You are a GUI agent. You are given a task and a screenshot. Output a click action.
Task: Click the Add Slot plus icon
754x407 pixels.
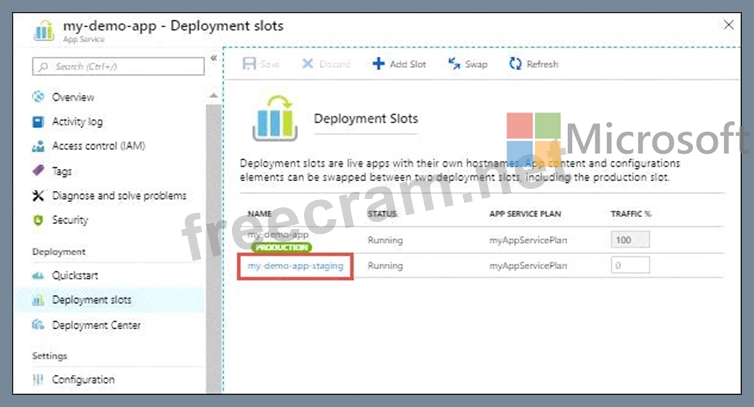coord(378,64)
